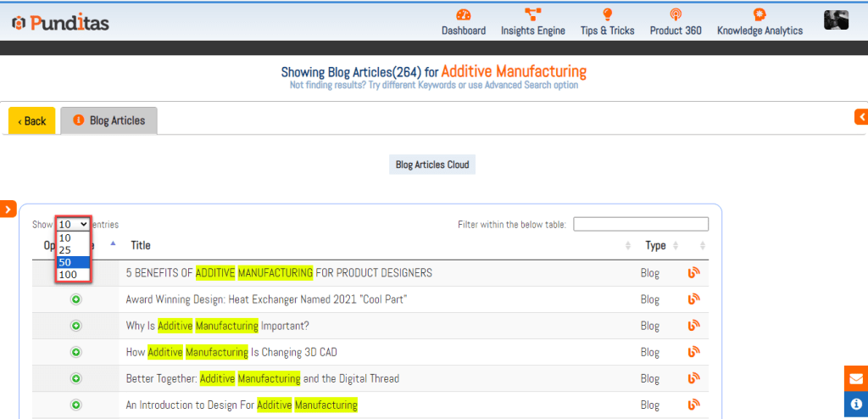Click blog feed icon for 5 BENEFITS row
Image resolution: width=868 pixels, height=419 pixels.
tap(693, 273)
